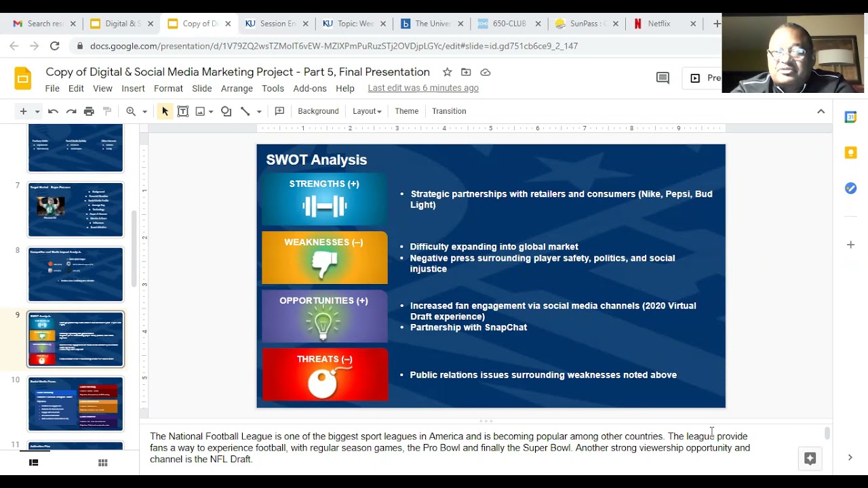Open Google Keep side panel icon
The image size is (868, 488).
tap(850, 153)
